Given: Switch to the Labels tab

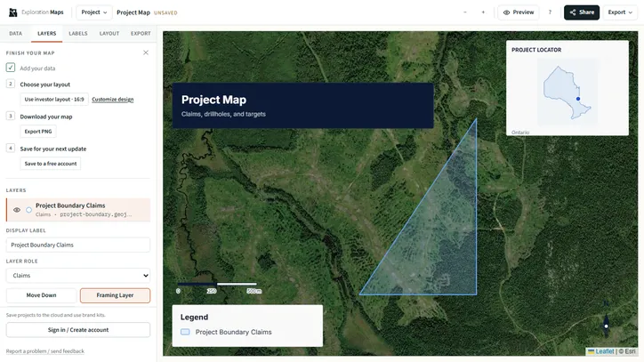Looking at the screenshot, I should pyautogui.click(x=78, y=33).
